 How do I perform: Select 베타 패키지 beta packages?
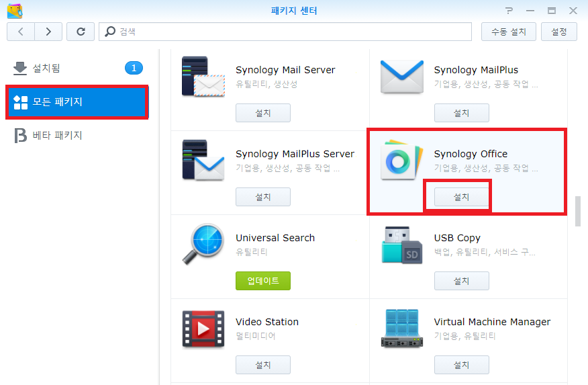[x=77, y=135]
